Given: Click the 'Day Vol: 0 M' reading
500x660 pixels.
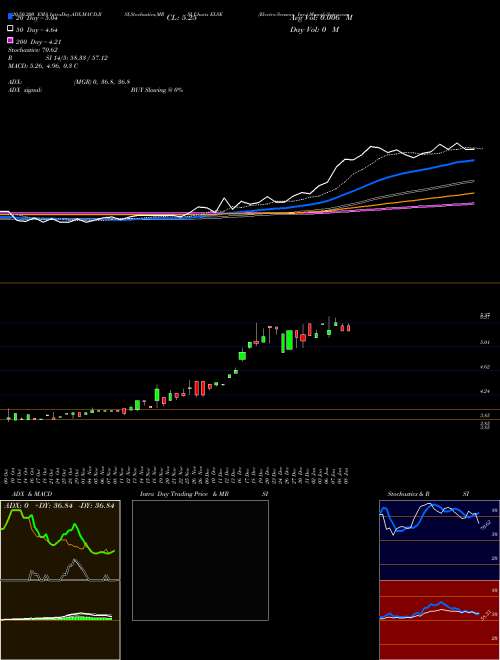Looking at the screenshot, I should 314,29.
